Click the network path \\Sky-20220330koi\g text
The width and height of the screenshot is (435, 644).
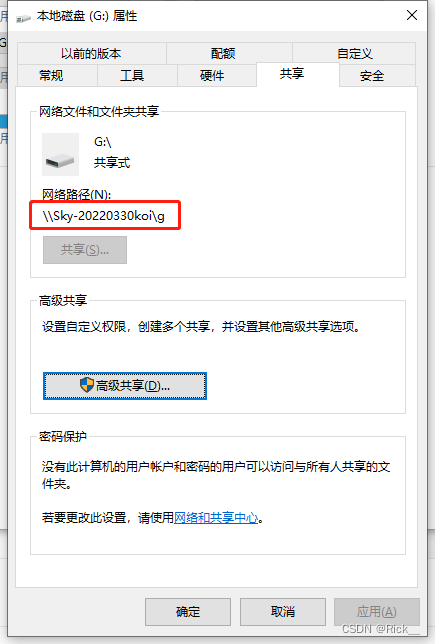(104, 216)
